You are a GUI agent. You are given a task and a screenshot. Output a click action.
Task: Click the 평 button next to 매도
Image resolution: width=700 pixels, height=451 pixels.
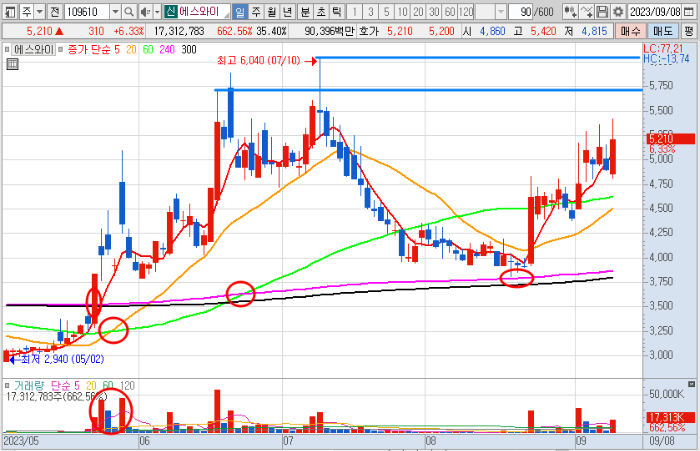[689, 31]
